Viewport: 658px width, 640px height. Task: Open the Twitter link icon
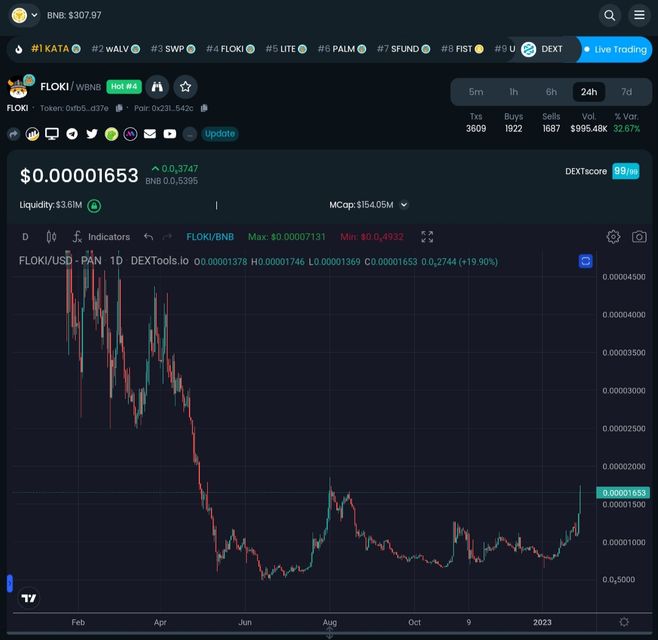pyautogui.click(x=92, y=134)
